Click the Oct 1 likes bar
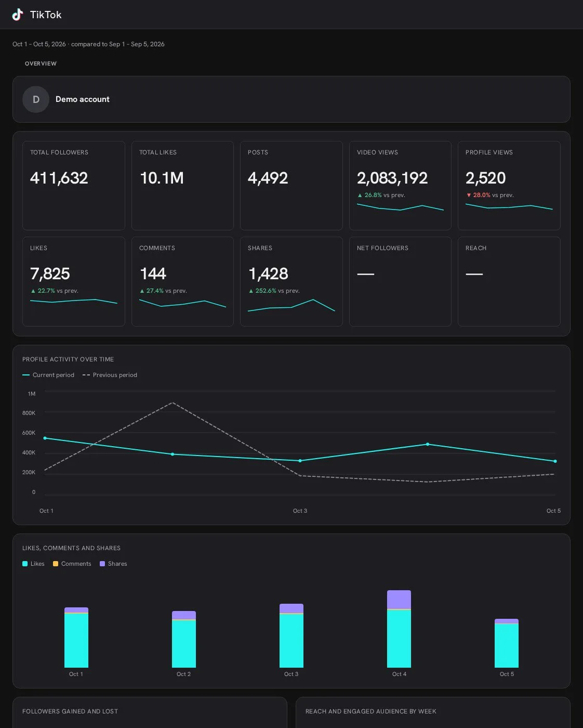The width and height of the screenshot is (583, 728). [76, 641]
